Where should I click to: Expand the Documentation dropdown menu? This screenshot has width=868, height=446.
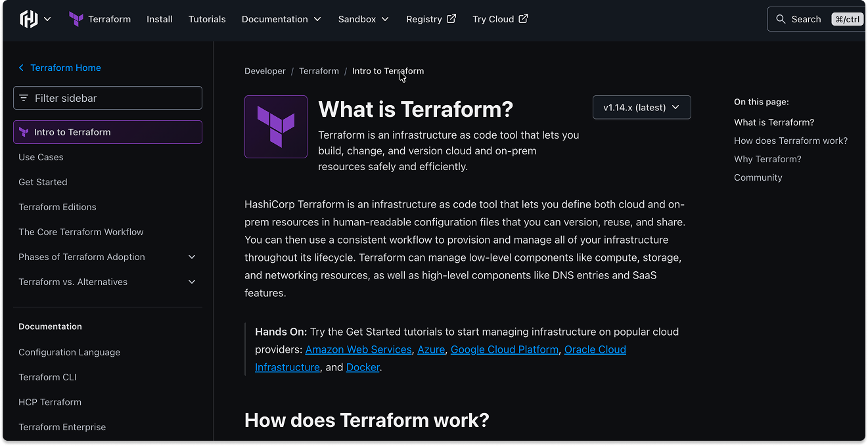click(x=281, y=19)
